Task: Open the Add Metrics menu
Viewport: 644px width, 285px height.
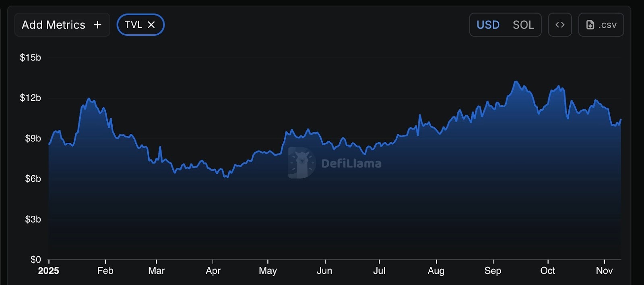Action: 62,25
